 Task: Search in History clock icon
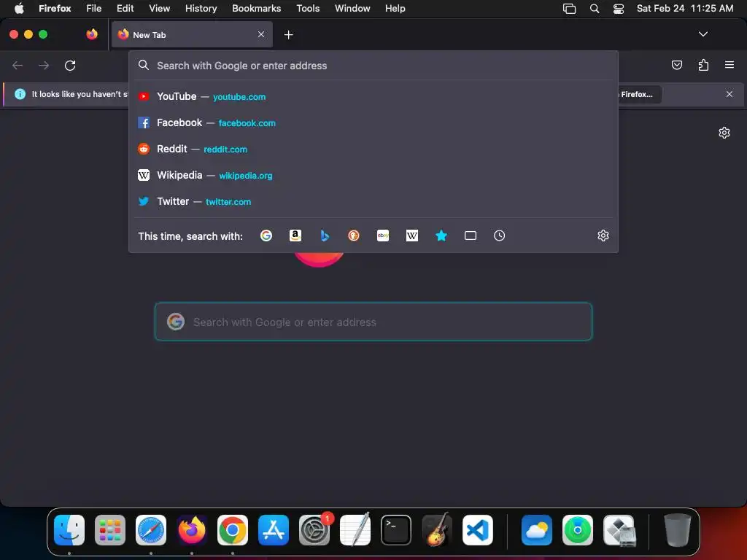click(499, 236)
